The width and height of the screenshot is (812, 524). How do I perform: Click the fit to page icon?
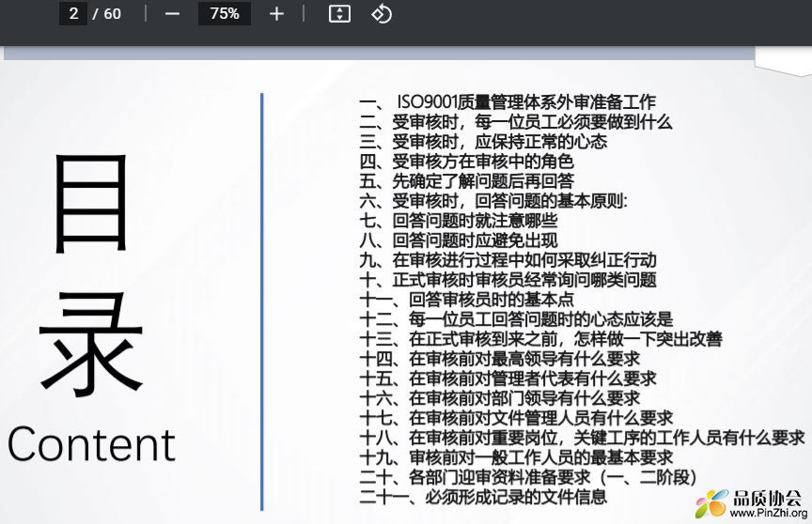click(x=339, y=14)
